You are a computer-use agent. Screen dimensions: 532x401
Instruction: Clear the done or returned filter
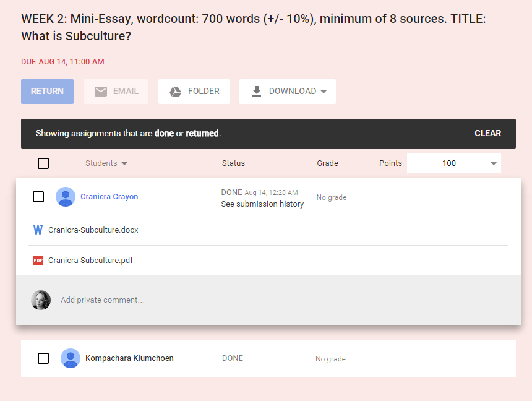click(487, 134)
